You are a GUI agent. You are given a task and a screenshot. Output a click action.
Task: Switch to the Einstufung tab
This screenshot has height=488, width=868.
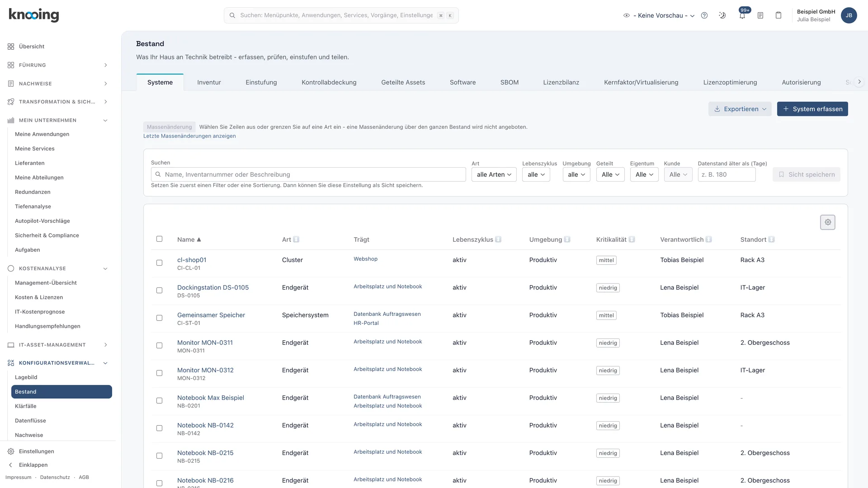click(x=261, y=82)
